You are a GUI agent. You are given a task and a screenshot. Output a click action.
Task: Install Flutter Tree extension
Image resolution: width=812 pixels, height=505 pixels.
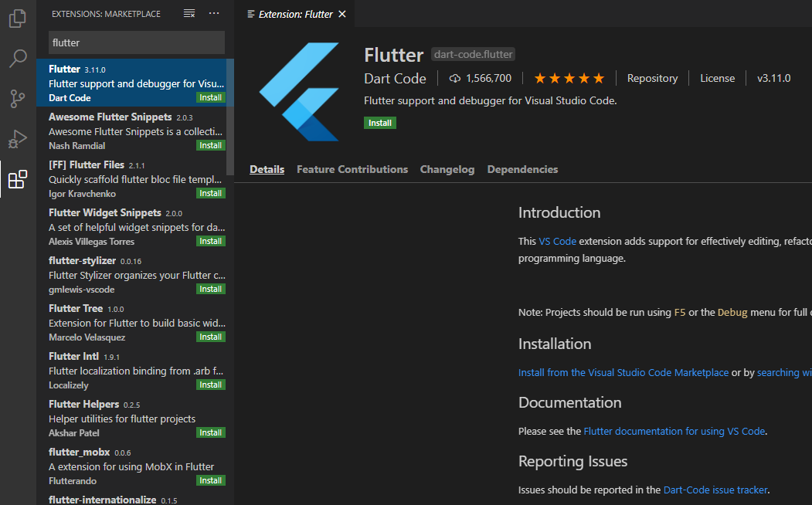click(x=211, y=337)
